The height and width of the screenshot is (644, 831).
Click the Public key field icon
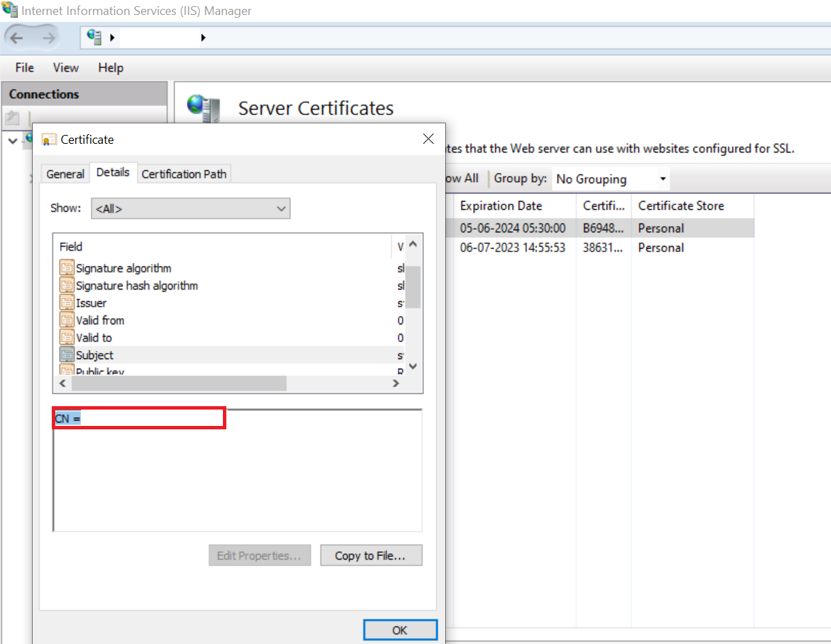(x=66, y=369)
